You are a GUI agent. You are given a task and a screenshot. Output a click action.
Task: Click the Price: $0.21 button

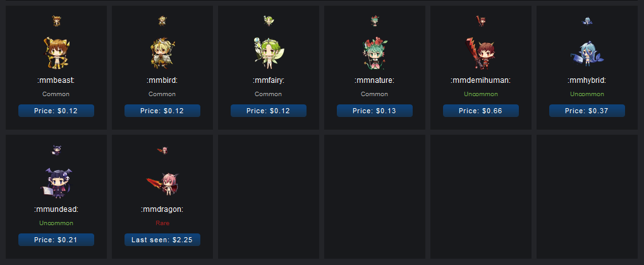point(56,240)
